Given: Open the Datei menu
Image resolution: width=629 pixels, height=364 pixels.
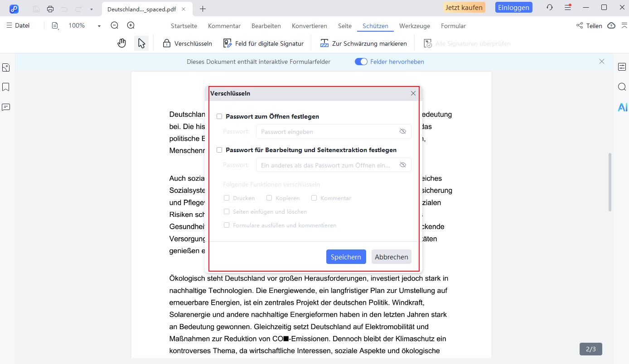Looking at the screenshot, I should [19, 25].
